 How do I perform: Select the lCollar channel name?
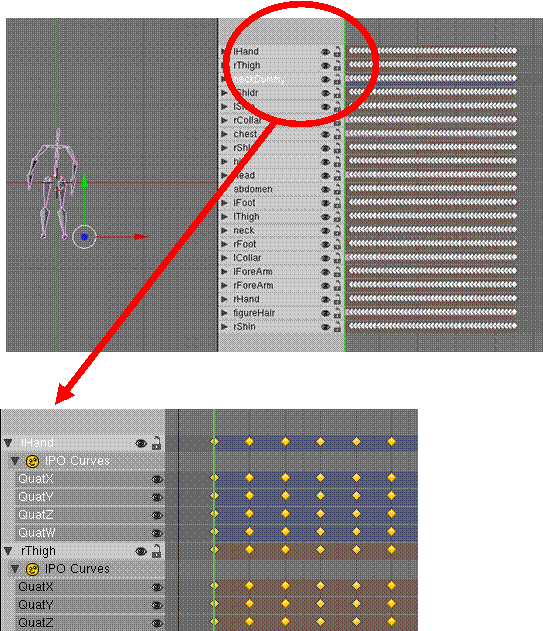pyautogui.click(x=247, y=258)
